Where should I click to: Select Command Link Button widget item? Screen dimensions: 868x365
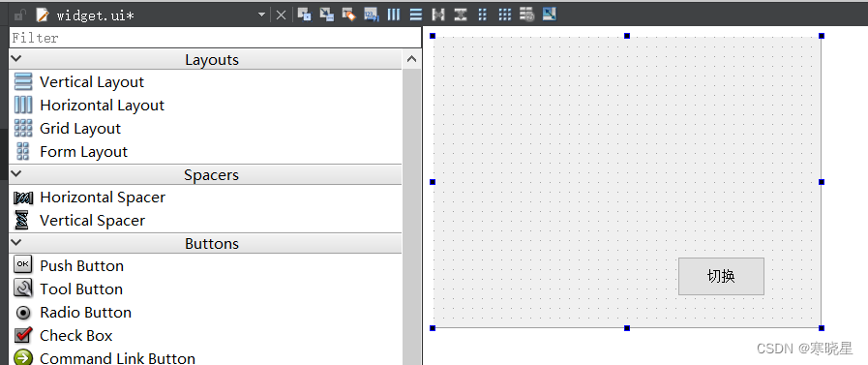click(205, 356)
